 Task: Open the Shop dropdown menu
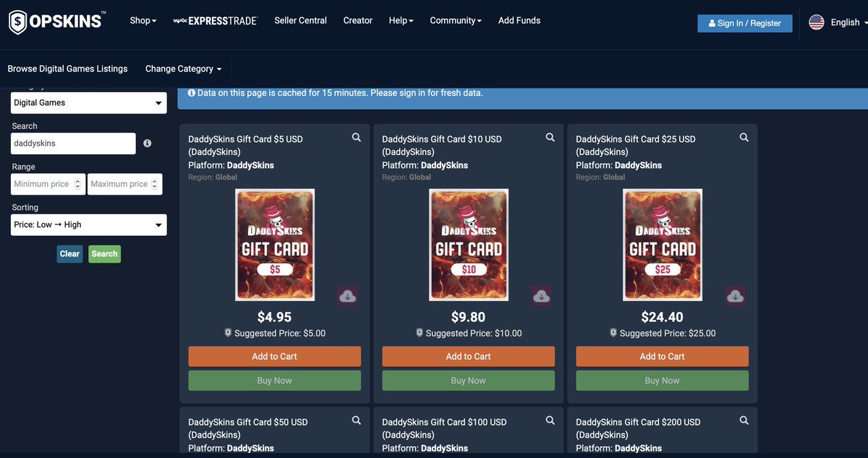[x=143, y=20]
